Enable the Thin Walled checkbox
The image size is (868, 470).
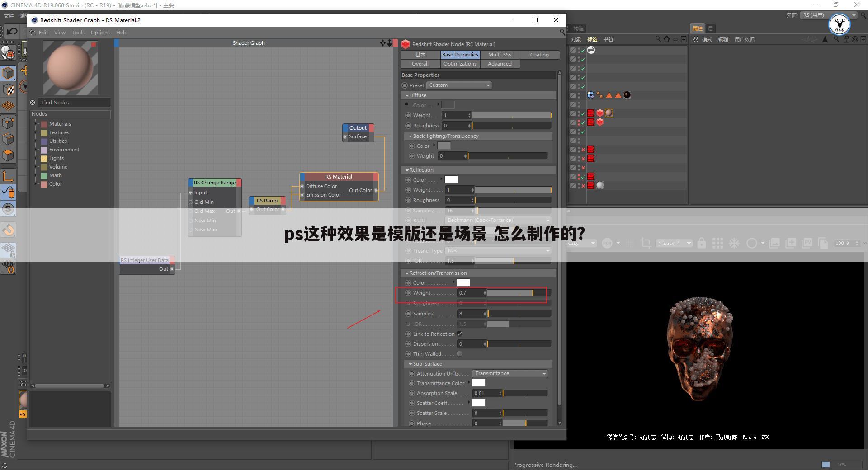[459, 354]
